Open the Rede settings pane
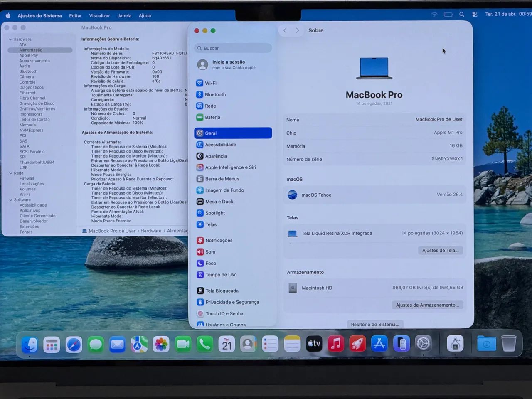 233,106
